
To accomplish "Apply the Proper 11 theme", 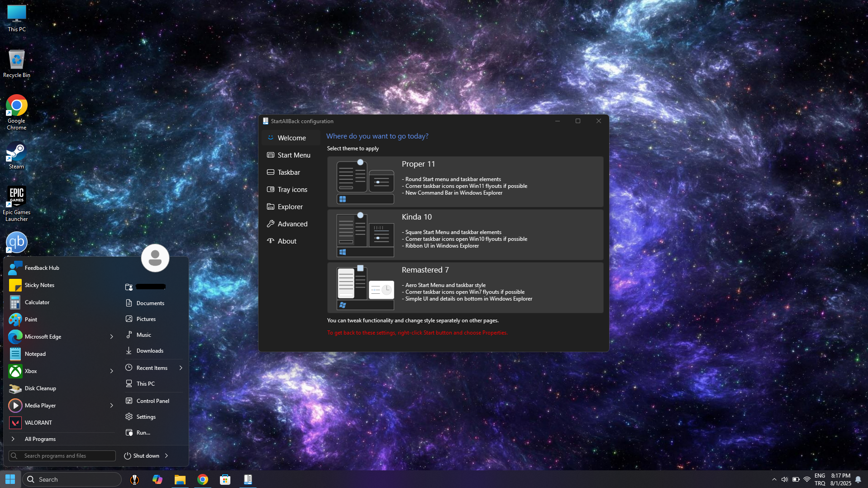I will [x=465, y=182].
